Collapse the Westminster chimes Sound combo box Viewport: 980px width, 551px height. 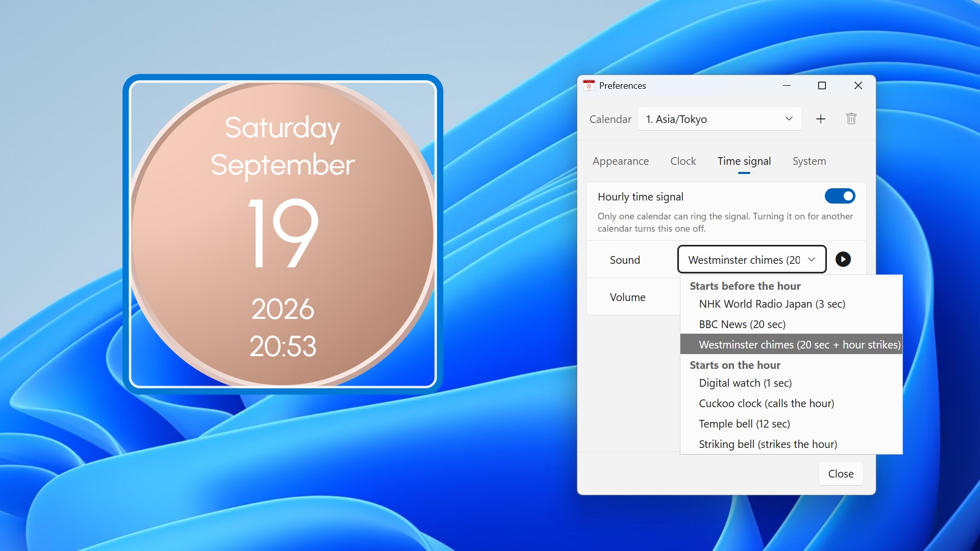(x=752, y=259)
